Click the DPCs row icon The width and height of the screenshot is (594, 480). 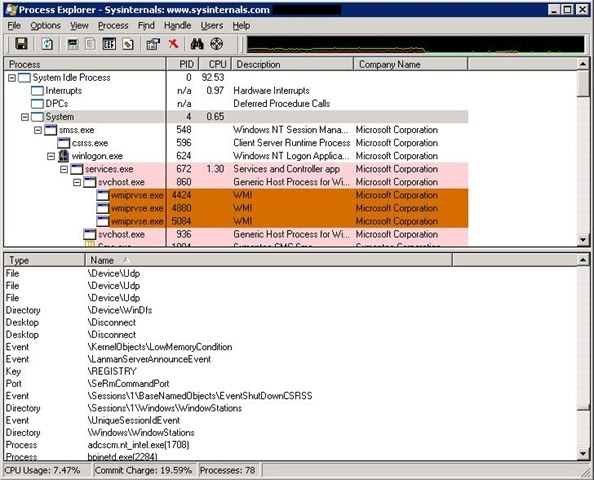37,104
